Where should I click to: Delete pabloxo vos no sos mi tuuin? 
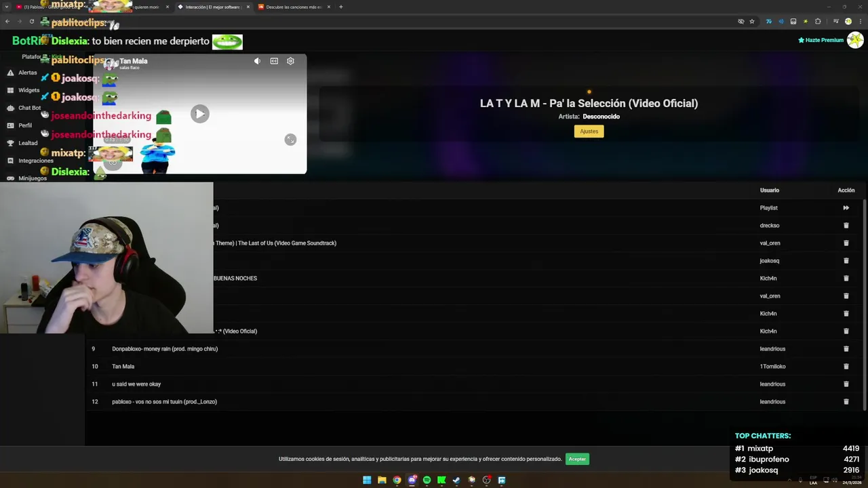[x=846, y=402]
